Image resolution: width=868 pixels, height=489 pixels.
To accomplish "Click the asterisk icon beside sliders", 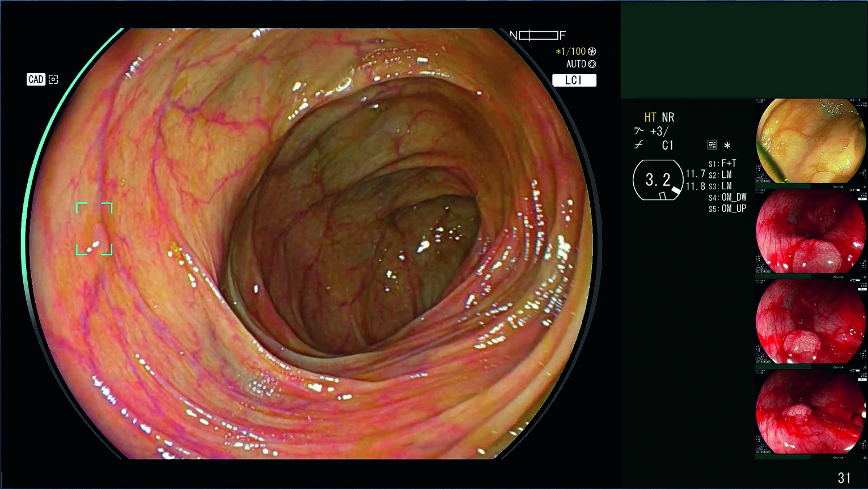I will (x=727, y=146).
